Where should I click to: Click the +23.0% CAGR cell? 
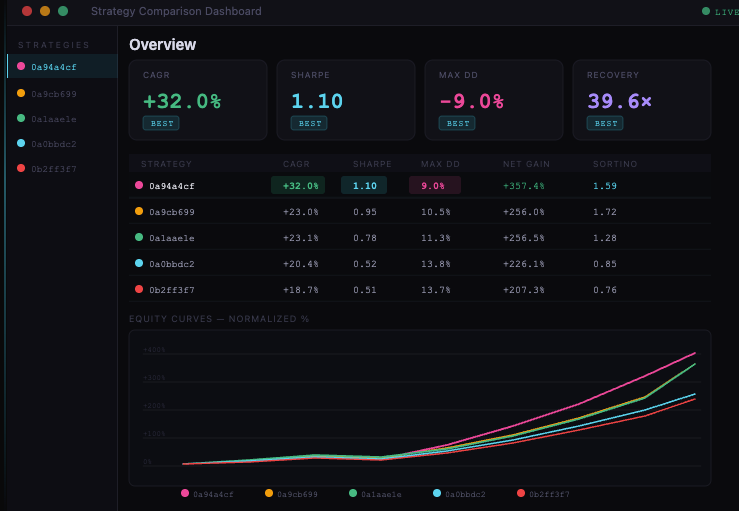301,212
